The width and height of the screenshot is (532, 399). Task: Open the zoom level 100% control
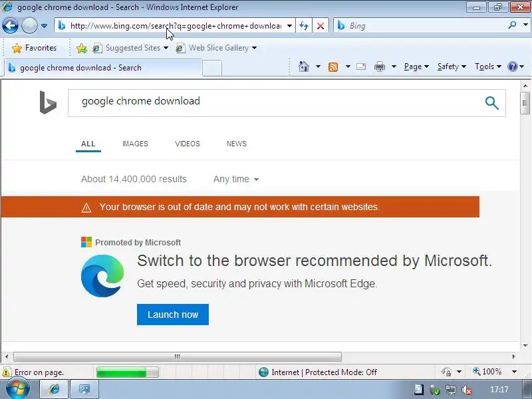tap(487, 372)
